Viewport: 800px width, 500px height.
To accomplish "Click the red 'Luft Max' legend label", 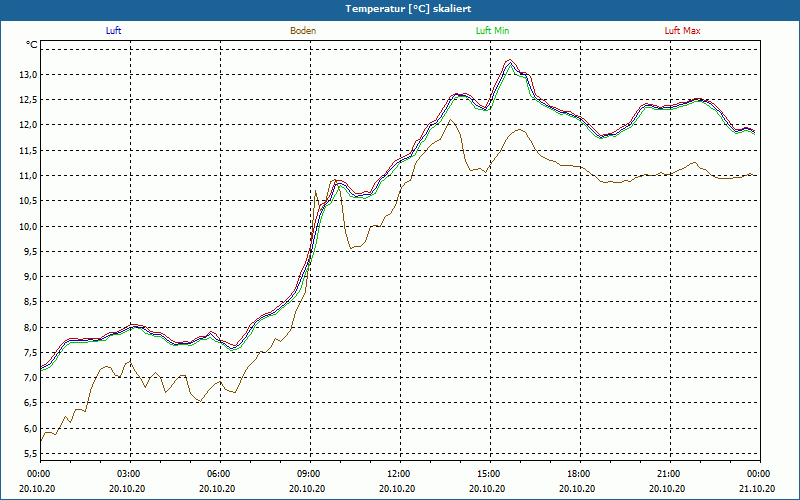I will click(682, 31).
